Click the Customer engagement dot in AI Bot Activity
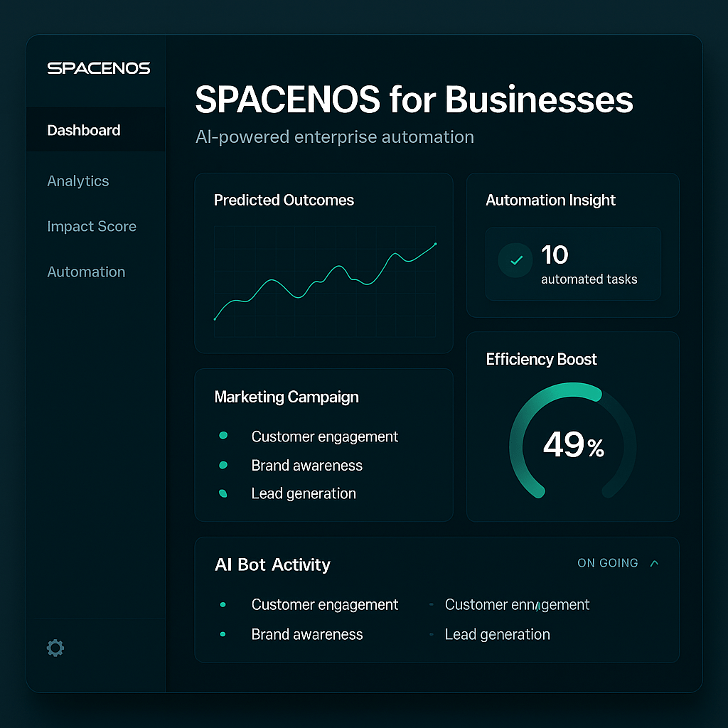 tap(223, 604)
